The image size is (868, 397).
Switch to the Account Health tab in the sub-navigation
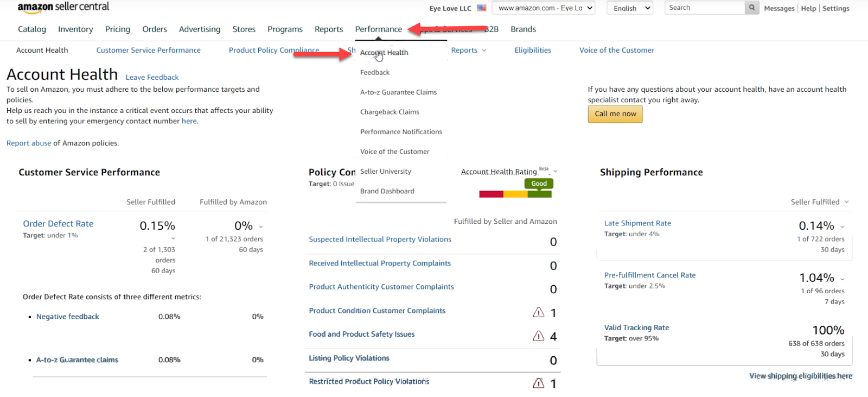(x=42, y=51)
